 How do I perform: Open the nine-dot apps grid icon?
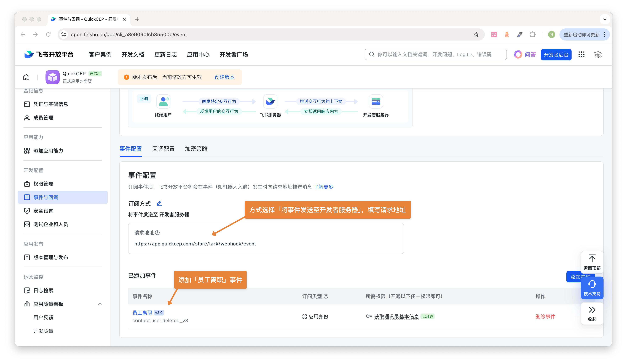click(x=581, y=55)
